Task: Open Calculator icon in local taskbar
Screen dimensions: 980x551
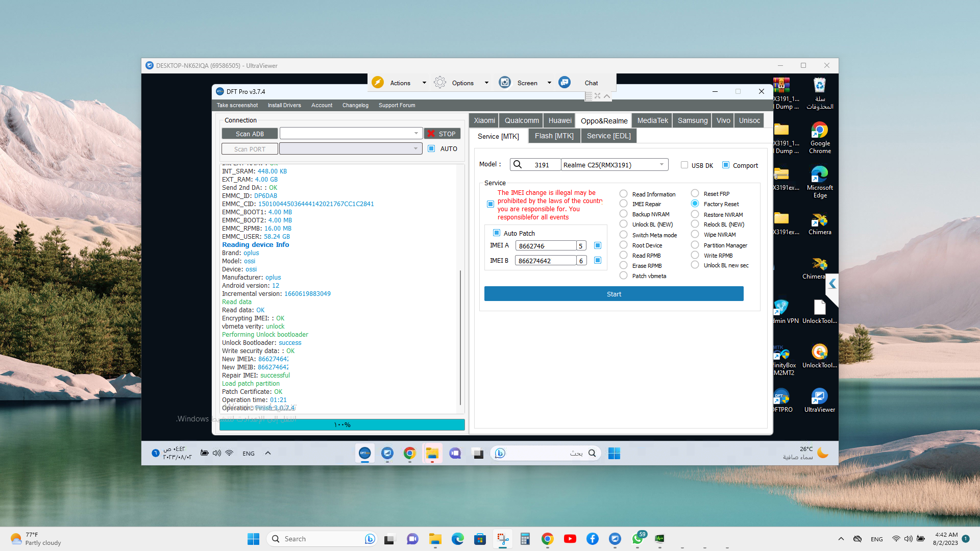Action: click(525, 539)
